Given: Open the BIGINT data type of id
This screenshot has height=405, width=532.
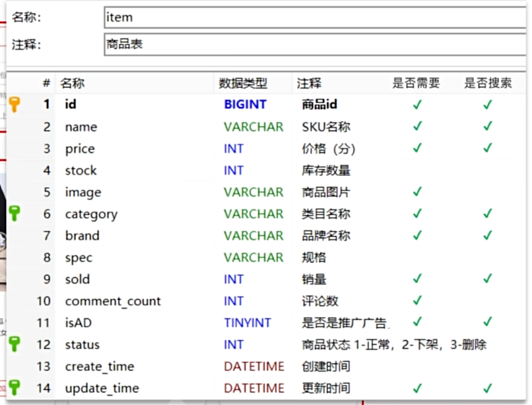Looking at the screenshot, I should (245, 105).
